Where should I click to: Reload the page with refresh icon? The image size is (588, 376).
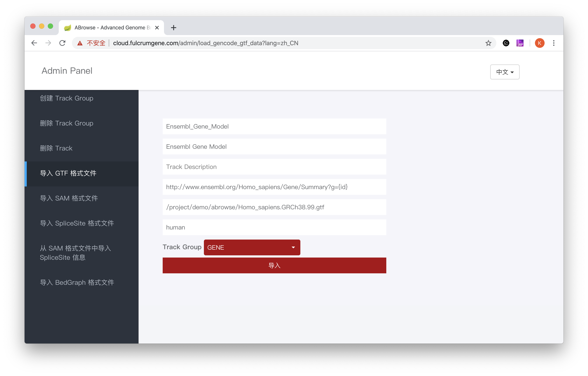pyautogui.click(x=62, y=43)
